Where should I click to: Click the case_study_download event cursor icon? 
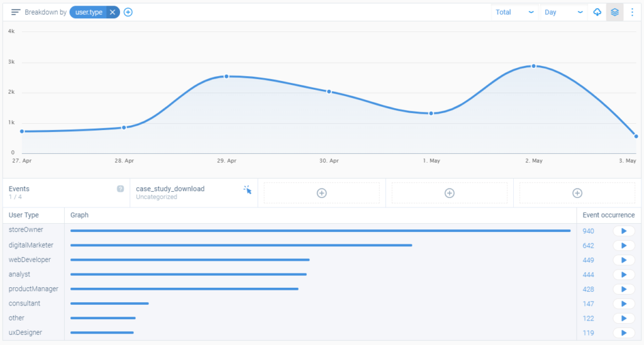click(x=247, y=190)
